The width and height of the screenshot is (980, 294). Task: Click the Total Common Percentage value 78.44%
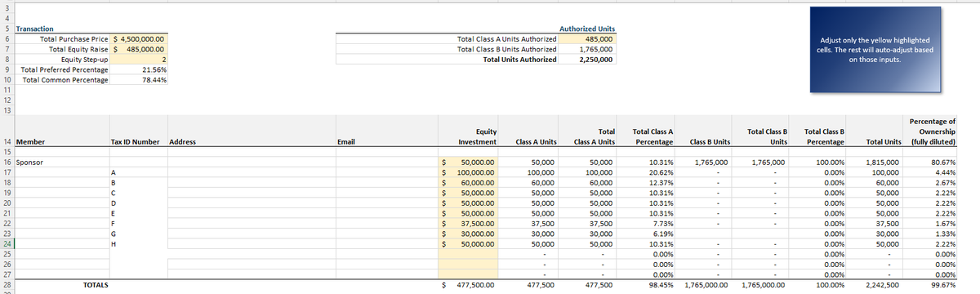click(140, 80)
